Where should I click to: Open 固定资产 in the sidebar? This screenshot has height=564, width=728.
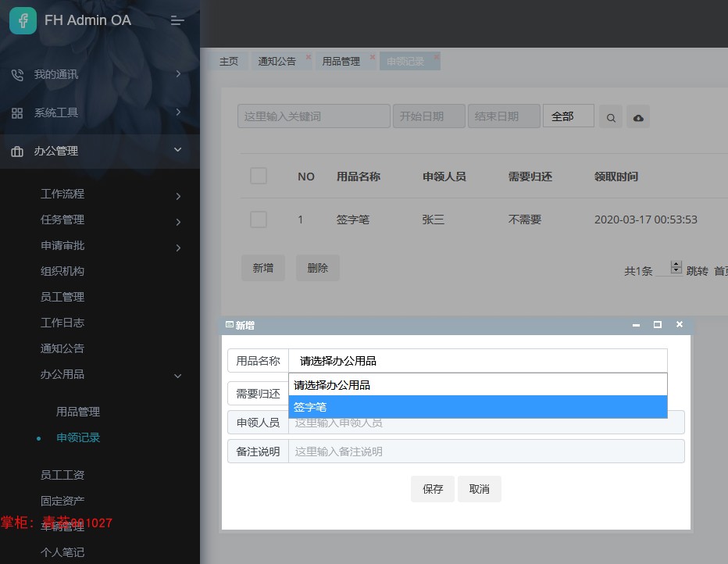[62, 501]
